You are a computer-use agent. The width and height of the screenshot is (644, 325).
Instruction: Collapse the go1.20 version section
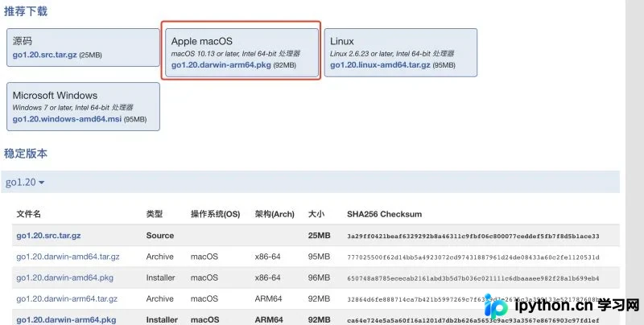(25, 182)
